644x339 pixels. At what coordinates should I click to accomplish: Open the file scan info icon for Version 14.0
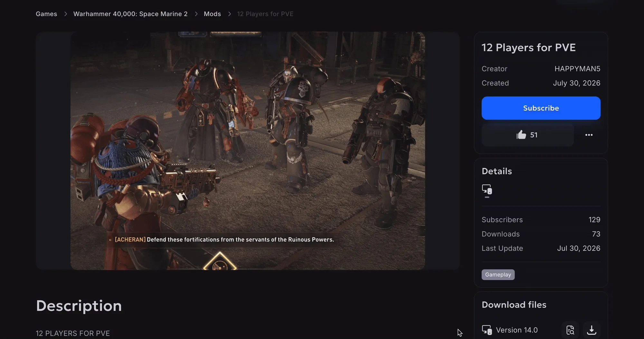tap(570, 330)
